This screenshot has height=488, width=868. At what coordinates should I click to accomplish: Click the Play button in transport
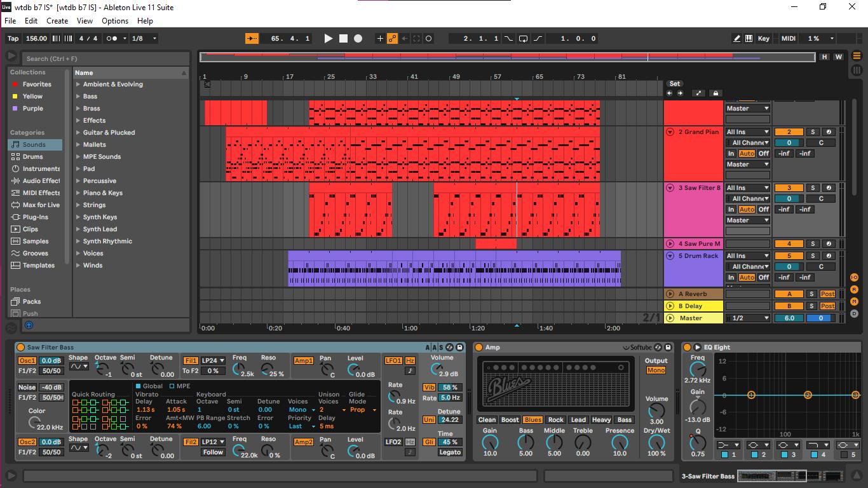pos(328,39)
